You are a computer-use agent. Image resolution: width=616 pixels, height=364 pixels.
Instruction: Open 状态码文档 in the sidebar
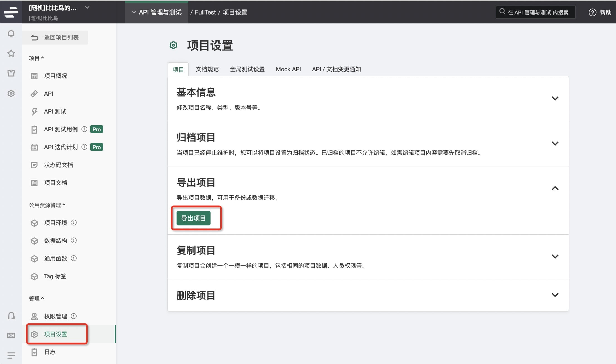(x=58, y=165)
